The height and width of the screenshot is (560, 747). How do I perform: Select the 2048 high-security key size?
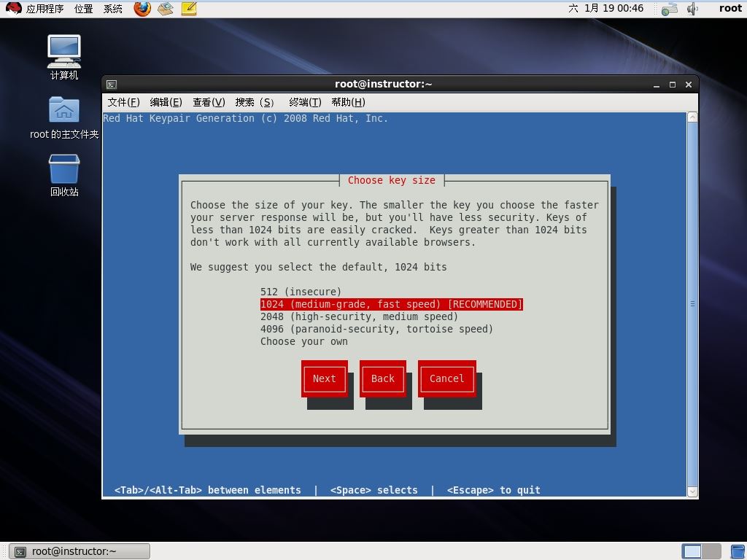coord(359,316)
